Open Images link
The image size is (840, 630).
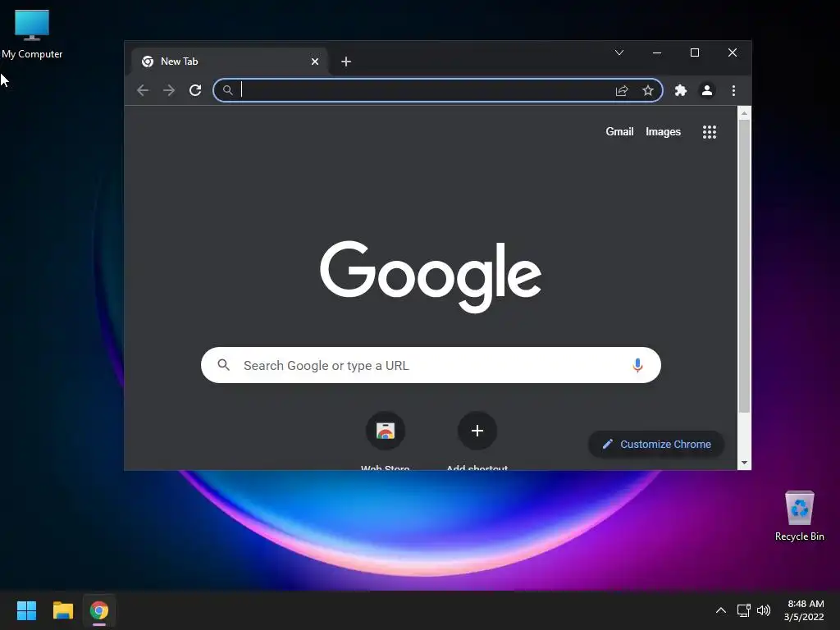[x=663, y=132]
